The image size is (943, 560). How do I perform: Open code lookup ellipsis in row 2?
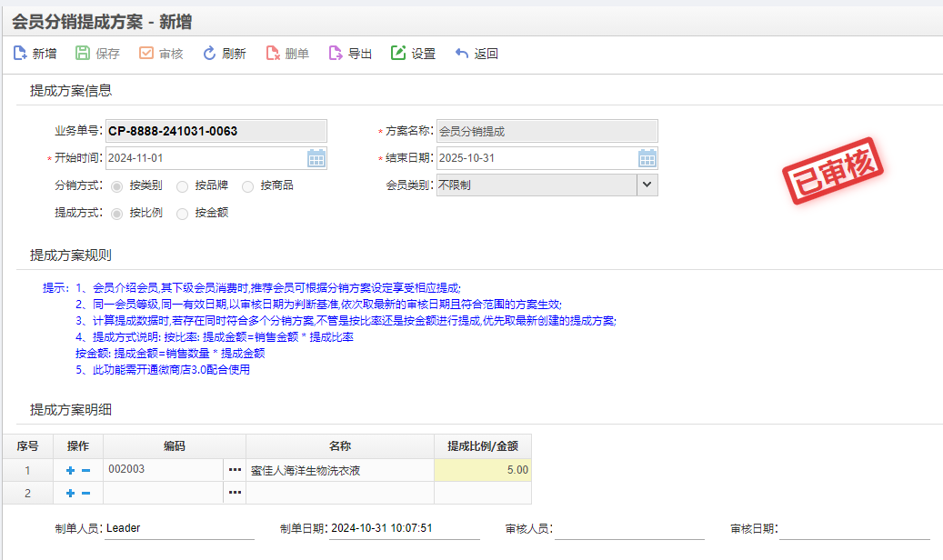coord(235,493)
